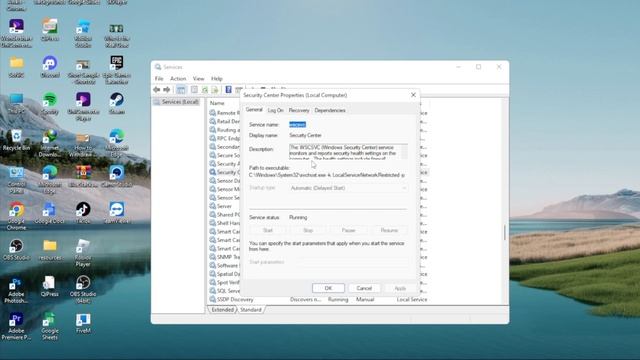Open TikTok desktop shortcut
The image size is (640, 360).
(83, 213)
